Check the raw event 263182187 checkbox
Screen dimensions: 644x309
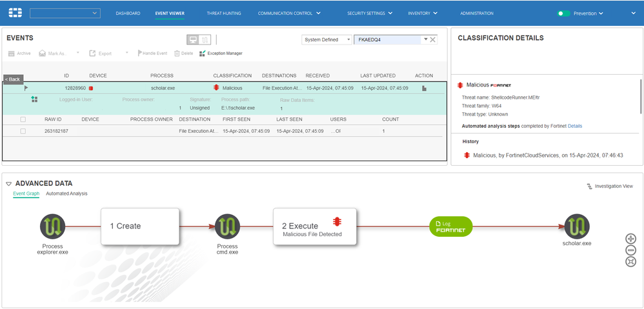coord(23,131)
